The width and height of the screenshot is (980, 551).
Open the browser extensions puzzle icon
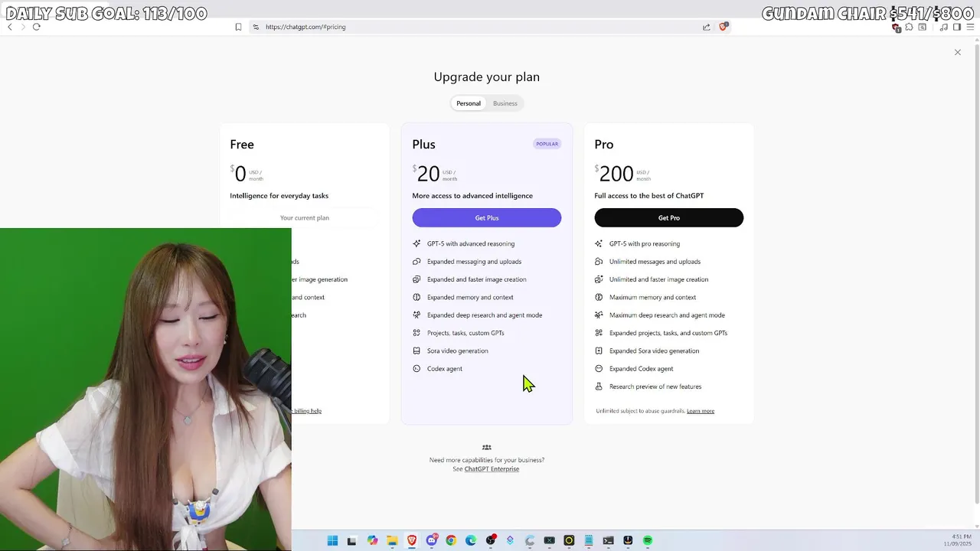[x=909, y=27]
